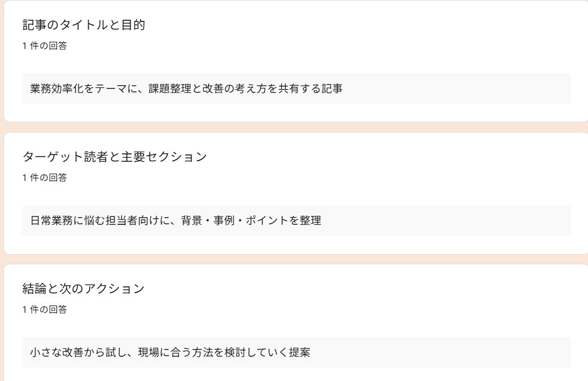This screenshot has height=381, width=588.
Task: Click the word セクション in the second heading
Action: (x=177, y=157)
